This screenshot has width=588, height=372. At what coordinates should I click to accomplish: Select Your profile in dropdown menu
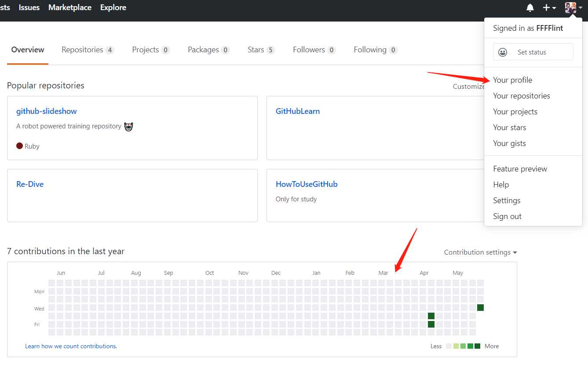512,80
